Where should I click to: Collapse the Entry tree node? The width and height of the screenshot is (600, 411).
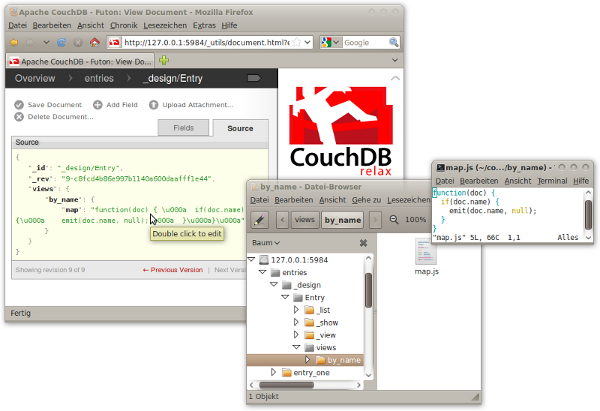[285, 297]
